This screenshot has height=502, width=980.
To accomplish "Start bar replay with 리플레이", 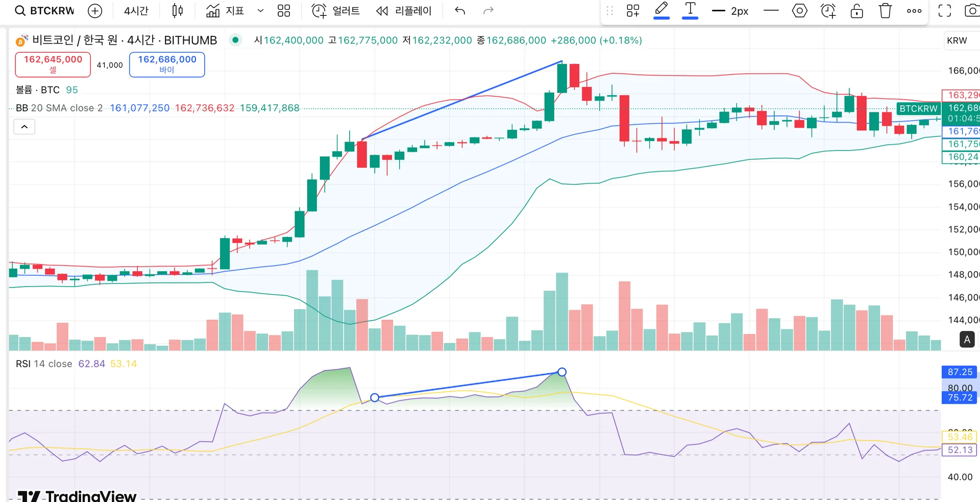I will click(404, 11).
